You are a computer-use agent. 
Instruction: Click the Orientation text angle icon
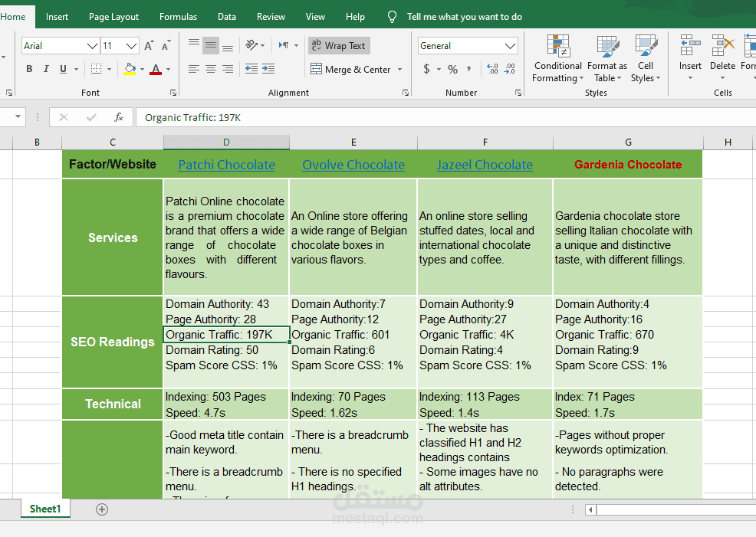251,45
